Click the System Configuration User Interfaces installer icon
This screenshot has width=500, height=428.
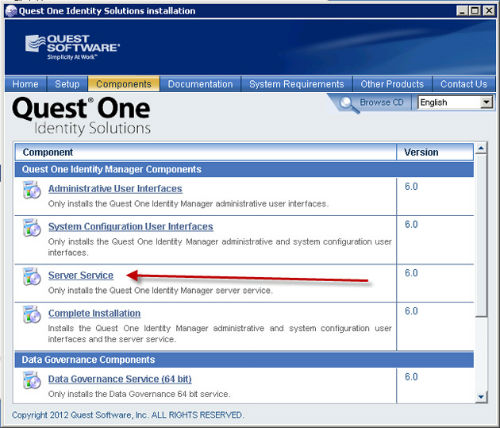(32, 228)
